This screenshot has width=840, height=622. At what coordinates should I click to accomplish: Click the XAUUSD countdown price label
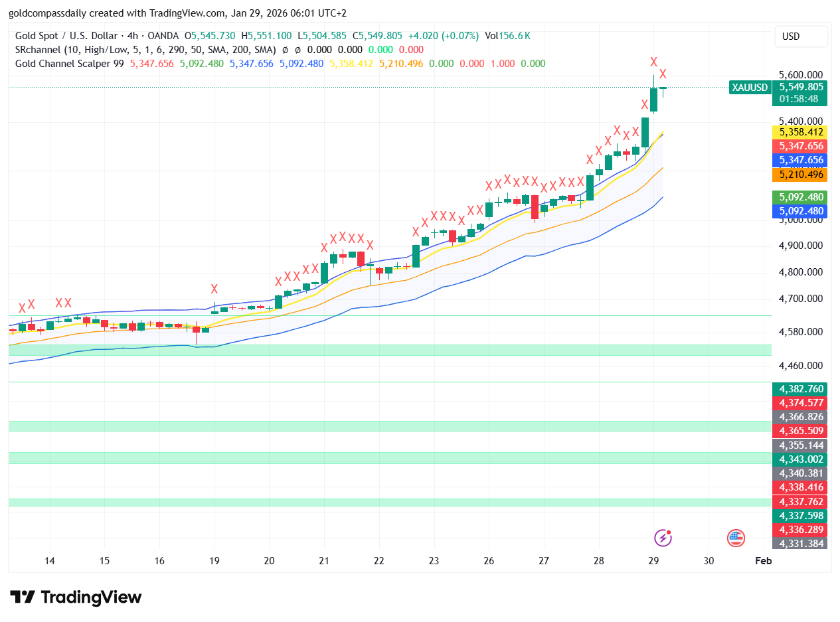tap(800, 93)
